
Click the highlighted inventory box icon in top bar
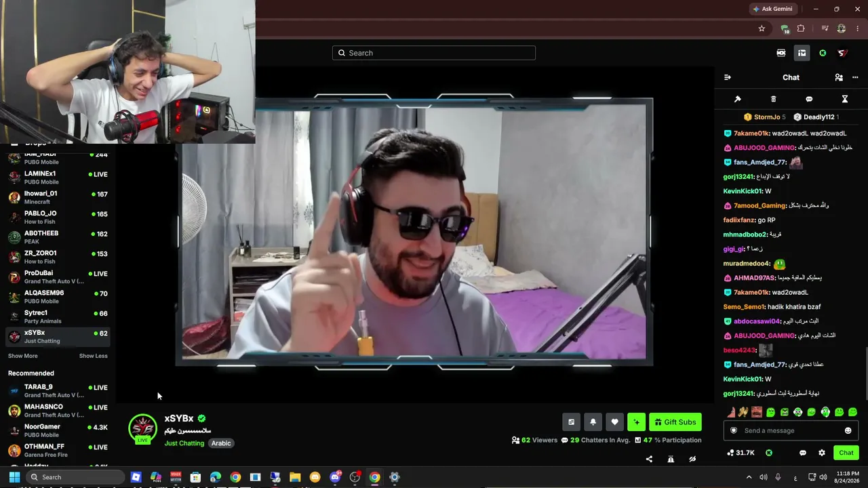[802, 53]
